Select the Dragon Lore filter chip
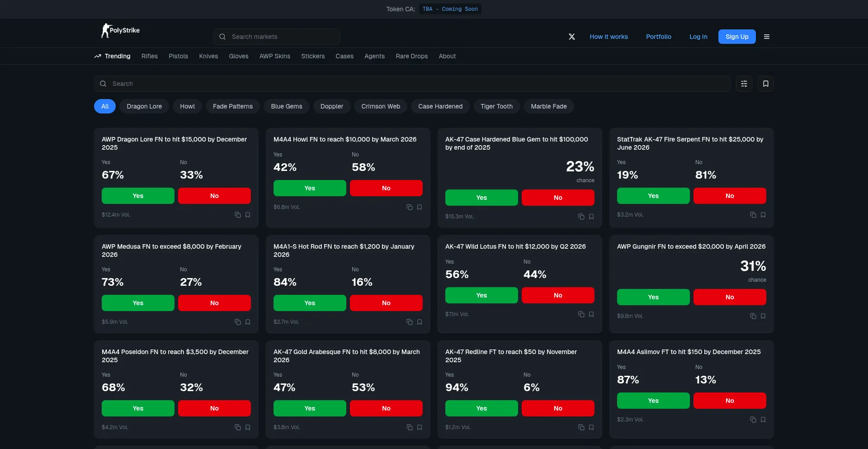The height and width of the screenshot is (449, 868). (x=144, y=106)
